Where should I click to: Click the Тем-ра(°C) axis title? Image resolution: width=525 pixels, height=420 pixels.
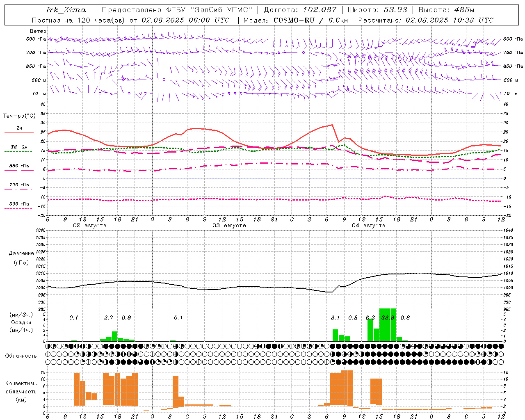[x=19, y=116]
